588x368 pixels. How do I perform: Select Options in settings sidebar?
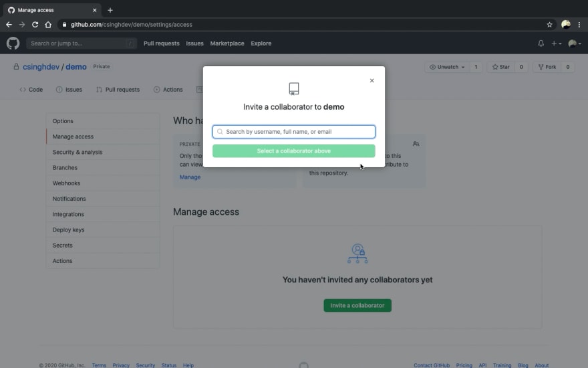click(x=103, y=121)
